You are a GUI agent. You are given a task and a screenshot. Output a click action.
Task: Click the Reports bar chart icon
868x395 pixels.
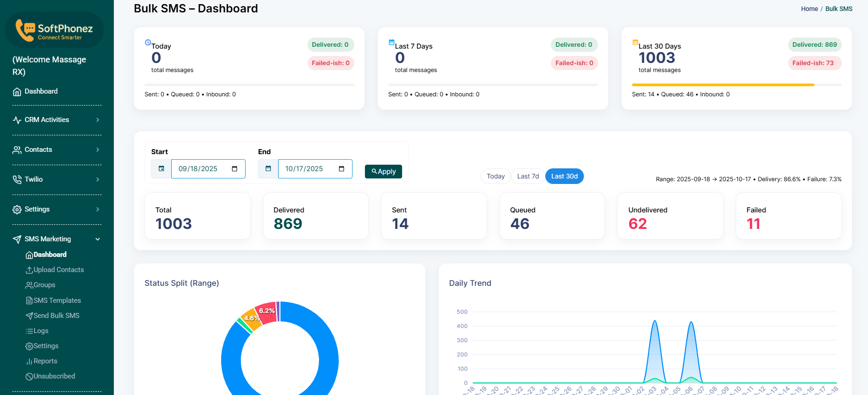[x=29, y=362]
